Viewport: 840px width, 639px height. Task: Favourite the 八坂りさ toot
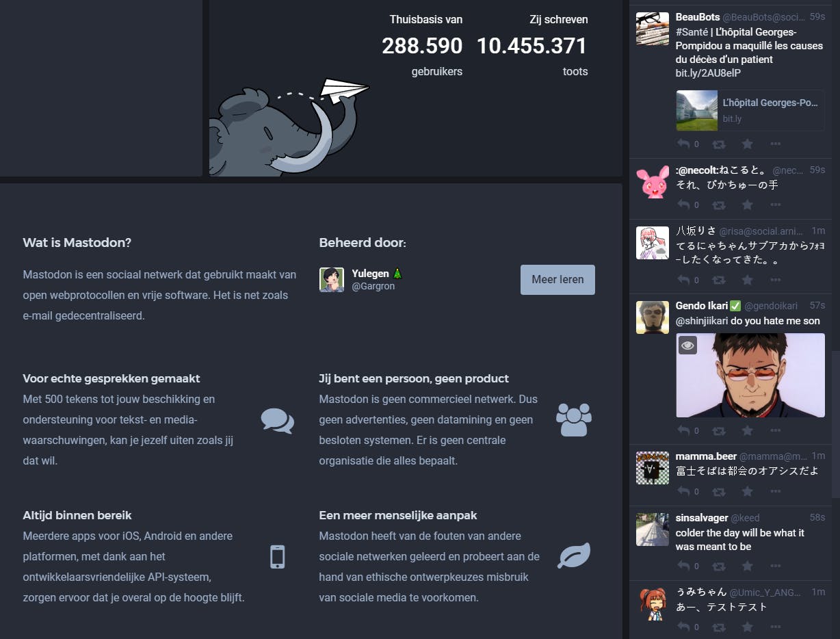(x=747, y=279)
